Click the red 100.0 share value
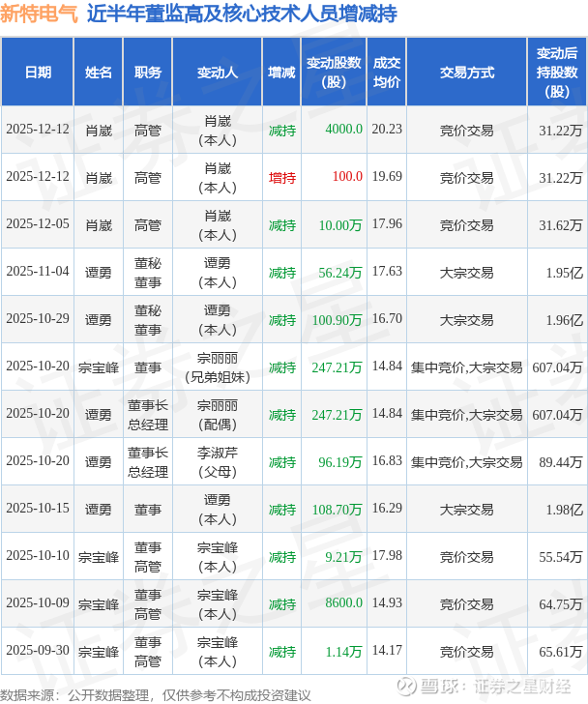588x704 pixels. pyautogui.click(x=347, y=176)
